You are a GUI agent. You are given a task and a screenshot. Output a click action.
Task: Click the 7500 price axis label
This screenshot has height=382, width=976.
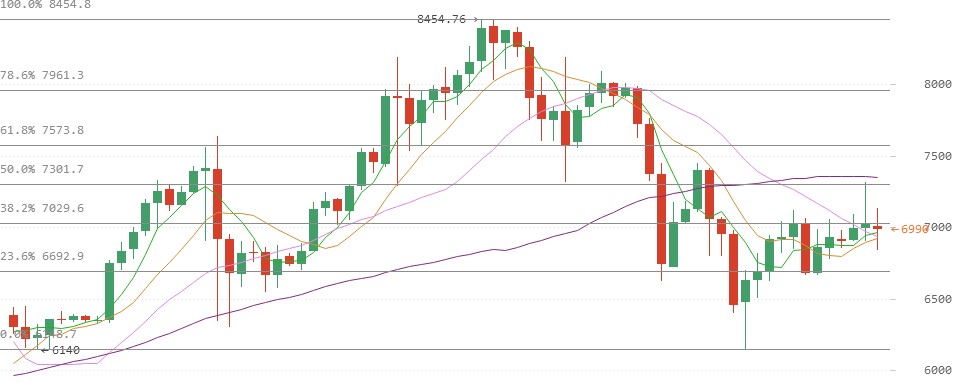tap(938, 156)
